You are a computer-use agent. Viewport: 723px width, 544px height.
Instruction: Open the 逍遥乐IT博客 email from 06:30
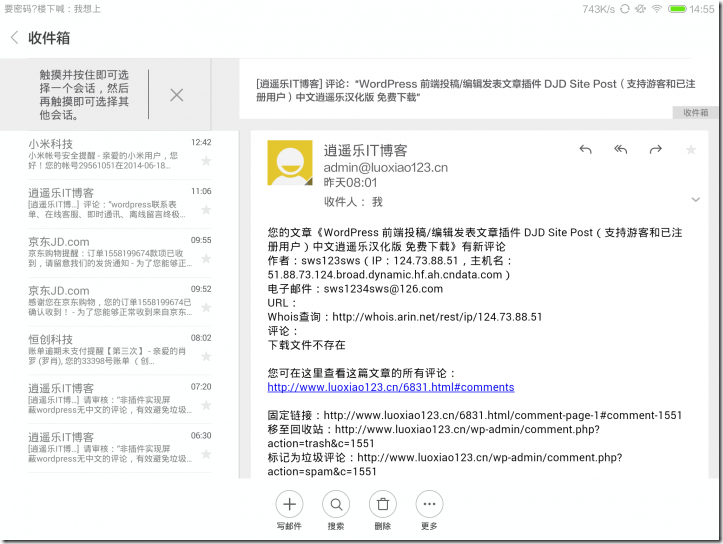click(119, 448)
